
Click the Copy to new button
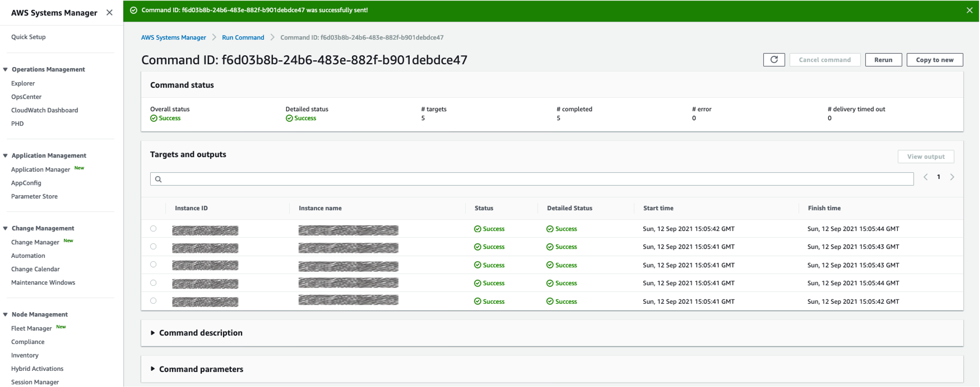pyautogui.click(x=934, y=60)
